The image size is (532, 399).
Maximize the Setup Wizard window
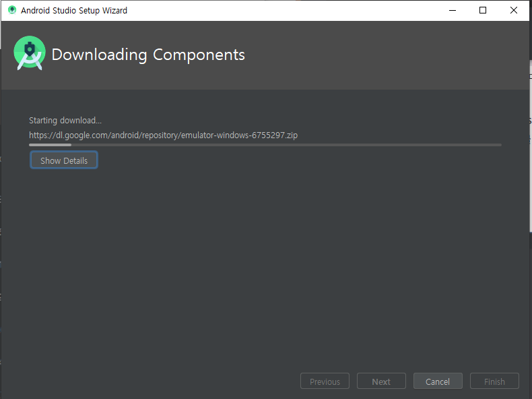482,10
